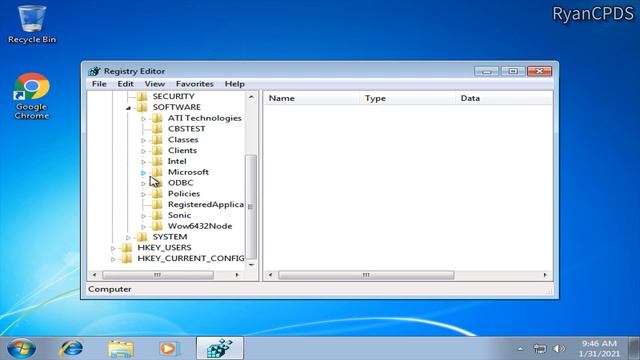Click the Policies folder icon

(x=157, y=193)
